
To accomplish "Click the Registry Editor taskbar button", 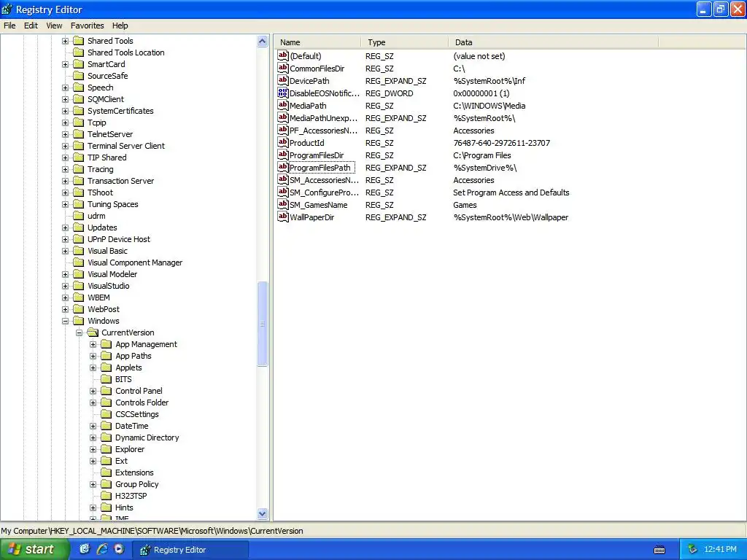I will [190, 550].
